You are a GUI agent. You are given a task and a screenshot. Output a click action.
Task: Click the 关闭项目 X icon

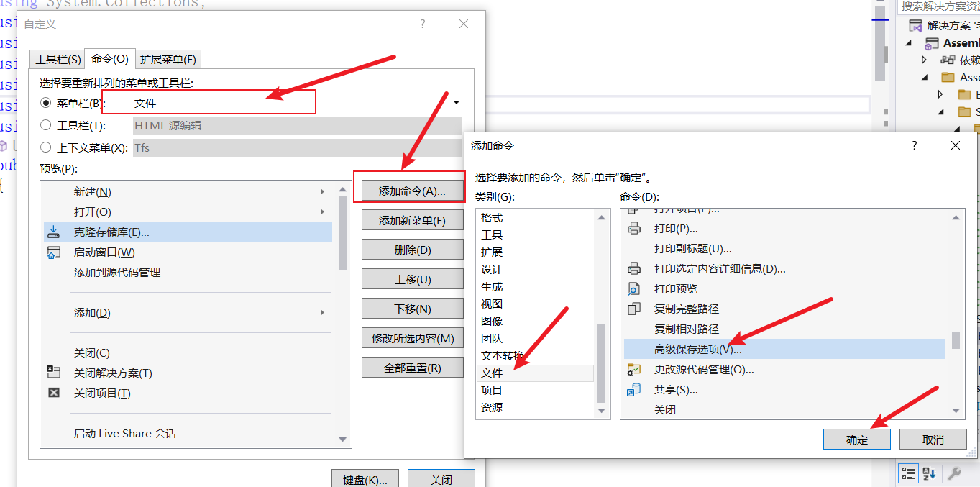pos(54,393)
